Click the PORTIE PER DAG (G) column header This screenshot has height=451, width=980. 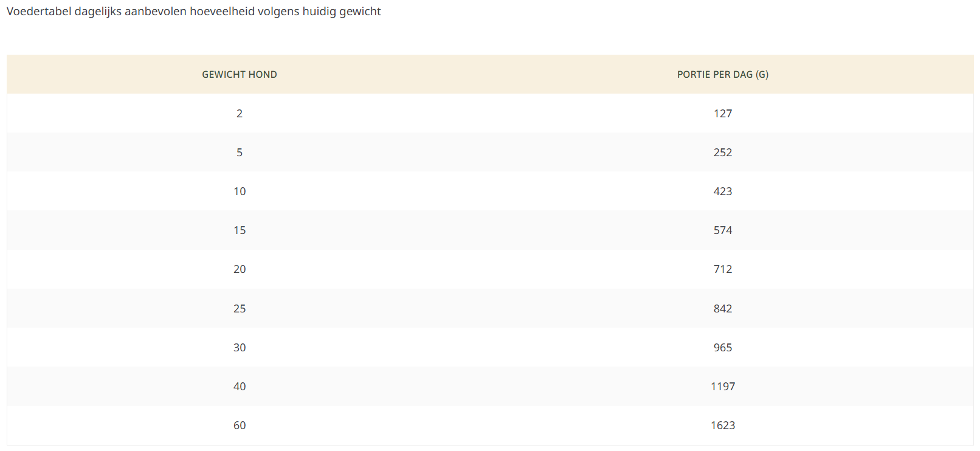(722, 75)
